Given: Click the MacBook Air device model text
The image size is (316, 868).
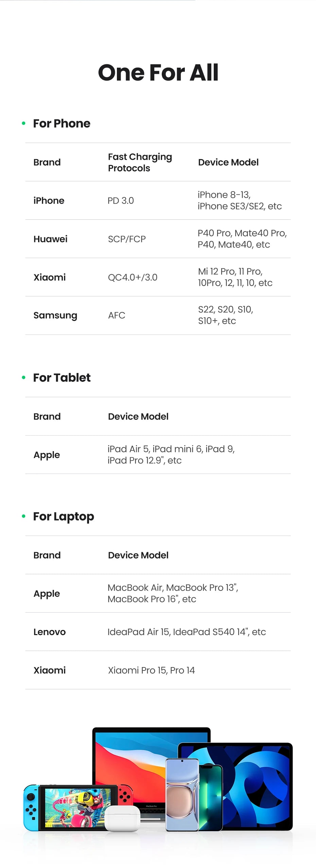Looking at the screenshot, I should click(x=173, y=593).
